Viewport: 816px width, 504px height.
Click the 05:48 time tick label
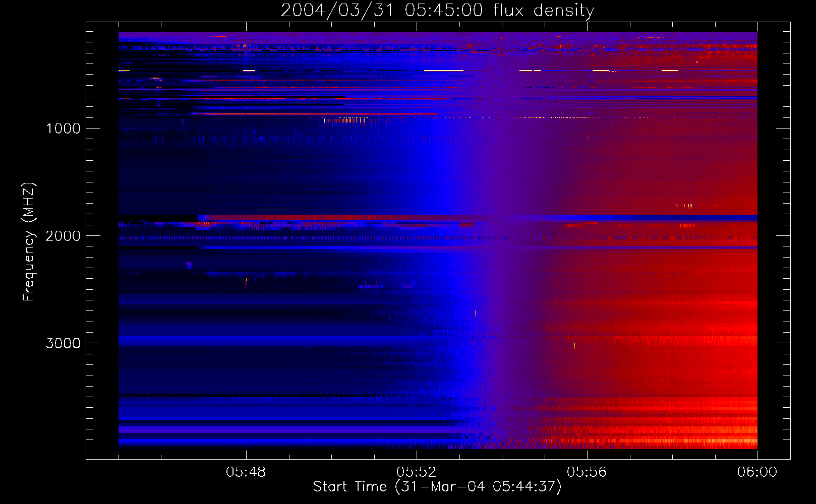point(246,472)
